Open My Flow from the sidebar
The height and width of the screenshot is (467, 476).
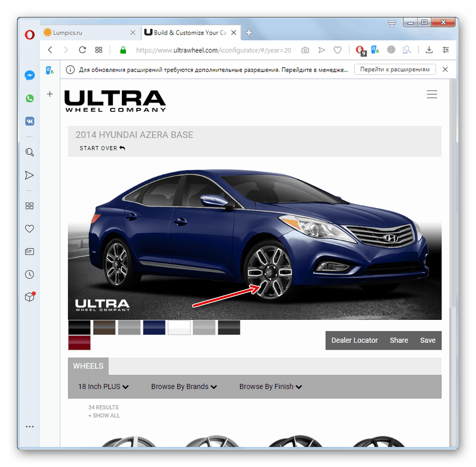point(30,175)
